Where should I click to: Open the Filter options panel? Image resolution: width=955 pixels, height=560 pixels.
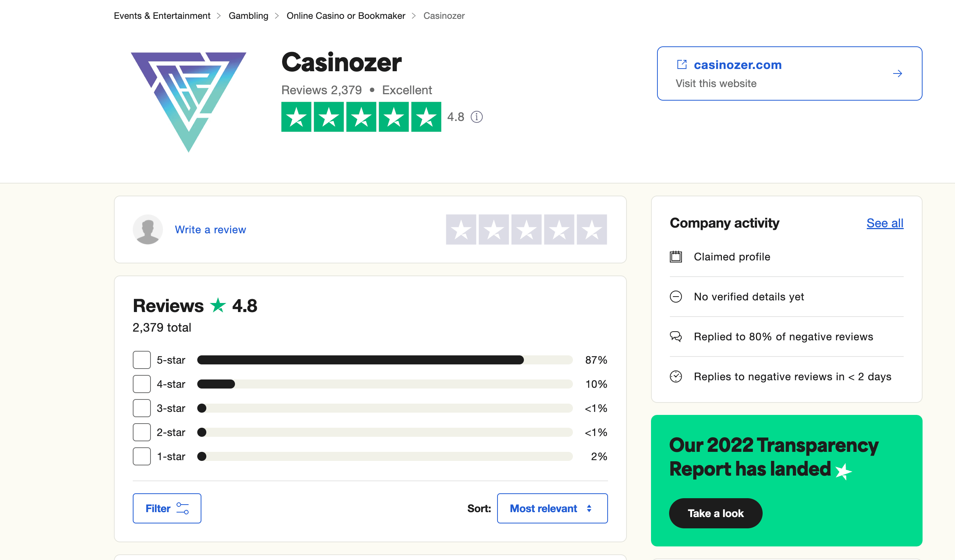point(167,508)
